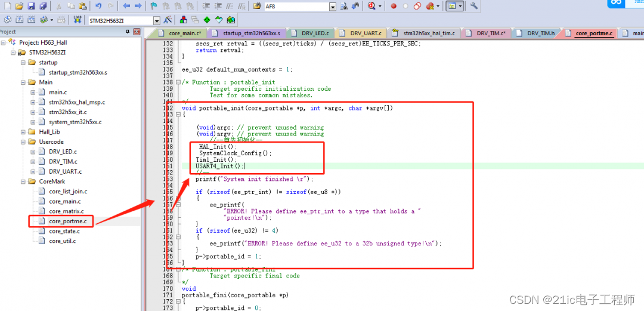Comment out the selected lines
This screenshot has height=311, width=644.
[230, 6]
